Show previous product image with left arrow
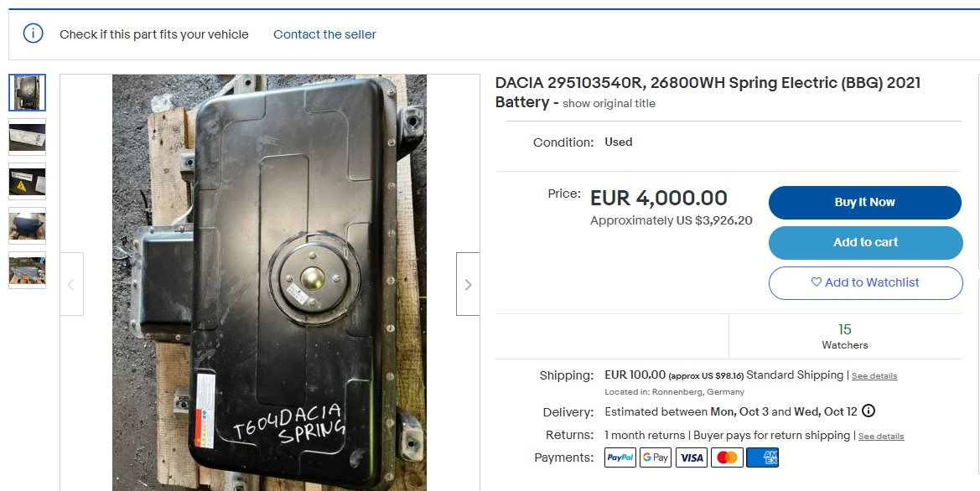 pyautogui.click(x=71, y=284)
